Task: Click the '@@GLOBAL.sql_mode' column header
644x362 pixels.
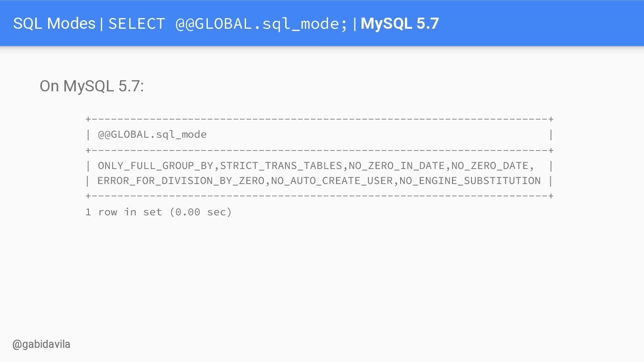Action: (152, 135)
